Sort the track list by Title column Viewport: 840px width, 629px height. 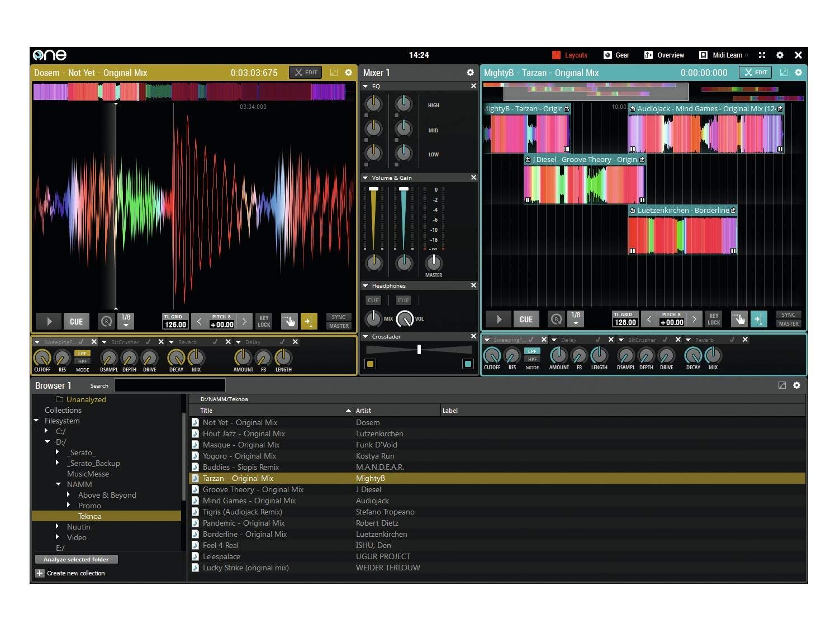tap(272, 411)
